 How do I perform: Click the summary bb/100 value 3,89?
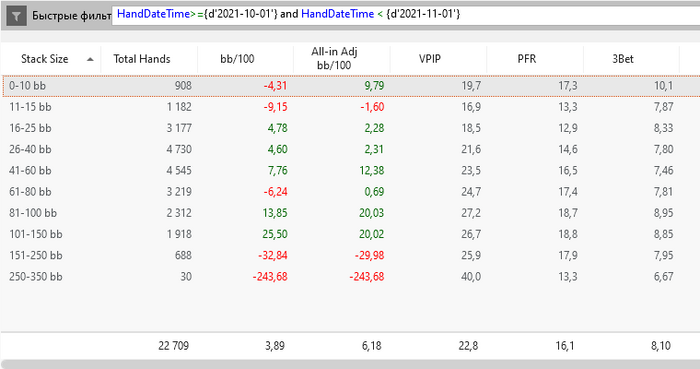pos(275,346)
